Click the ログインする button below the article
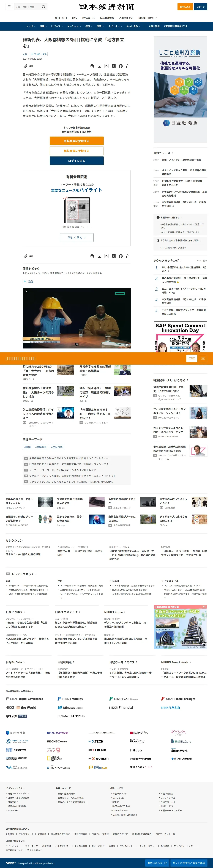Viewport: 213px width, 868px height. pyautogui.click(x=77, y=161)
